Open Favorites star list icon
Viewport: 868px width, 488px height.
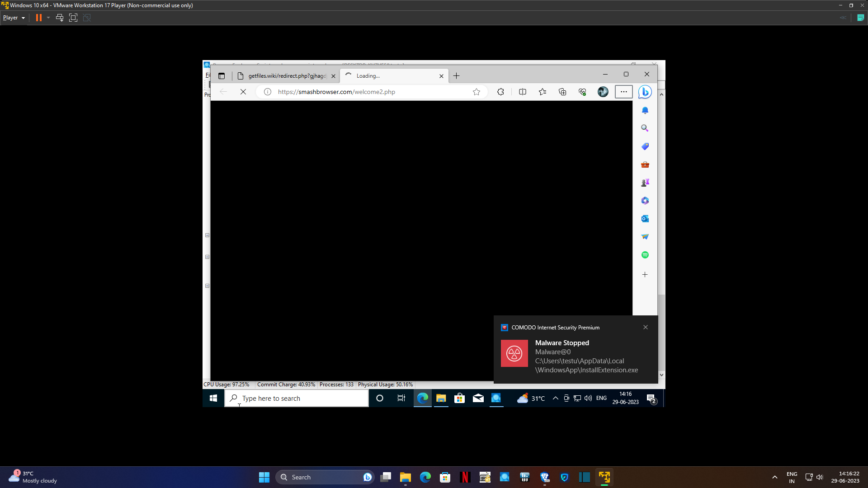tap(542, 92)
